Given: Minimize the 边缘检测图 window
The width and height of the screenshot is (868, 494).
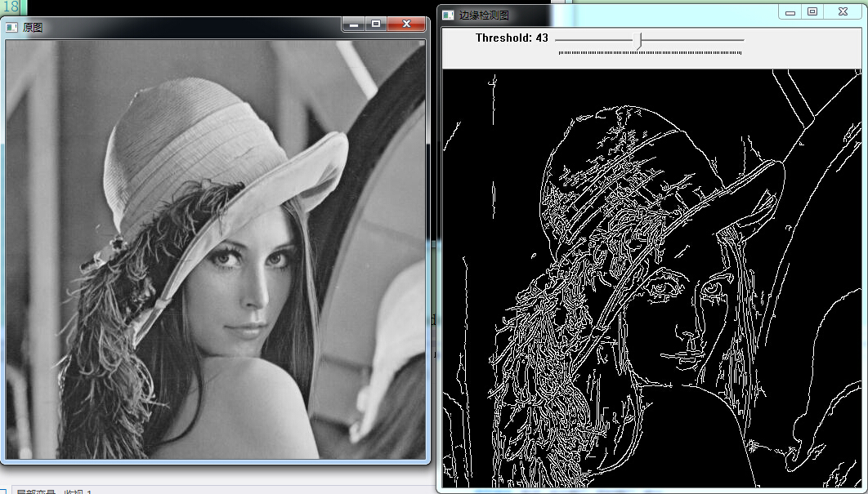Looking at the screenshot, I should tap(790, 12).
